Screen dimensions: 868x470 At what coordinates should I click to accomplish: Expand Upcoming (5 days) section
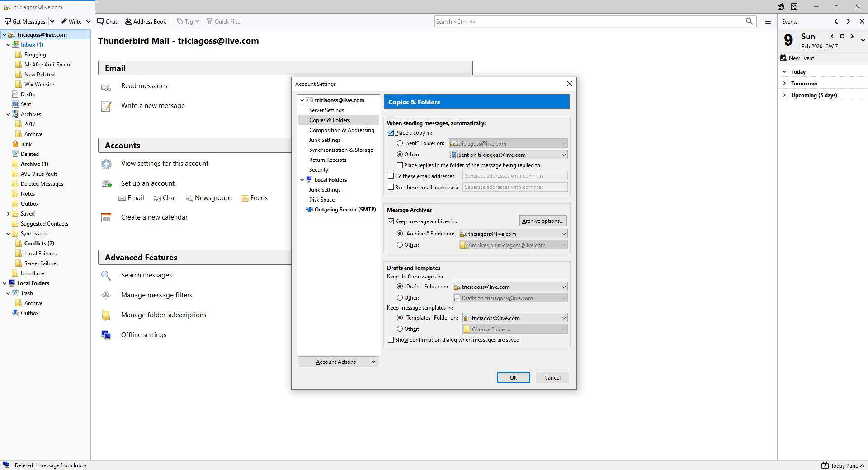click(785, 95)
